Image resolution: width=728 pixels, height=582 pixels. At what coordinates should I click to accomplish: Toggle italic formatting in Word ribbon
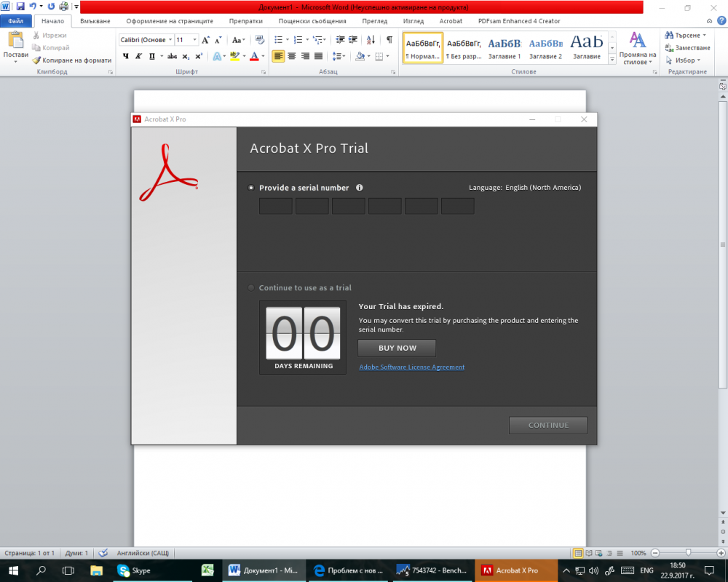(x=138, y=56)
